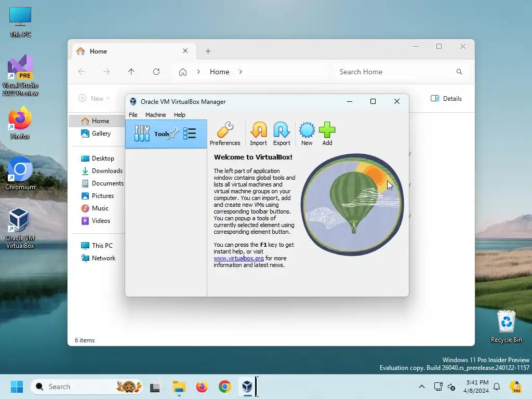
Task: Close the Home tab in Explorer
Action: click(x=185, y=51)
